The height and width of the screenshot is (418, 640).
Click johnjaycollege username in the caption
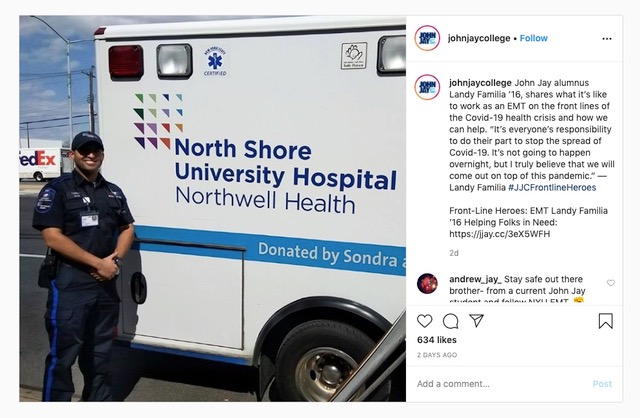coord(480,83)
